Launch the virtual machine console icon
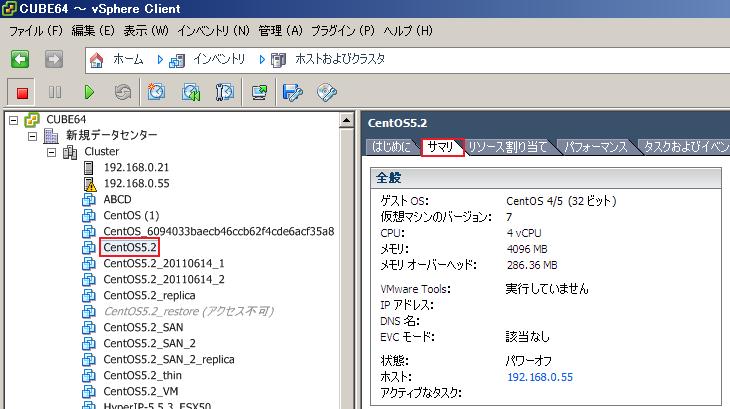 [259, 92]
